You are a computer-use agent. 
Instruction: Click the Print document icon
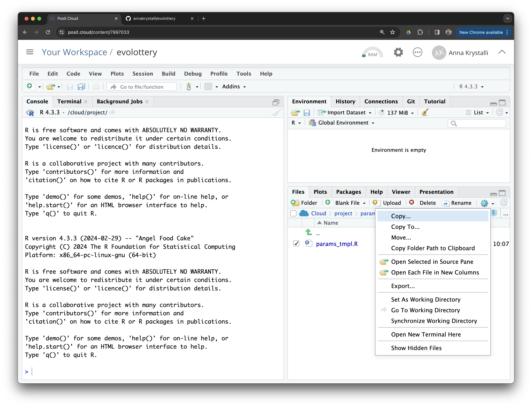[x=96, y=86]
